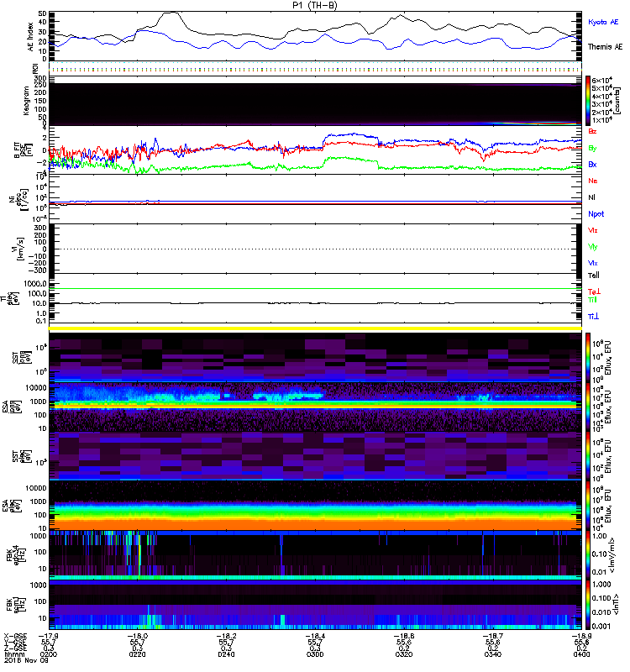Click the -18.9 X-GSE position value
The width and height of the screenshot is (630, 672).
pyautogui.click(x=581, y=637)
